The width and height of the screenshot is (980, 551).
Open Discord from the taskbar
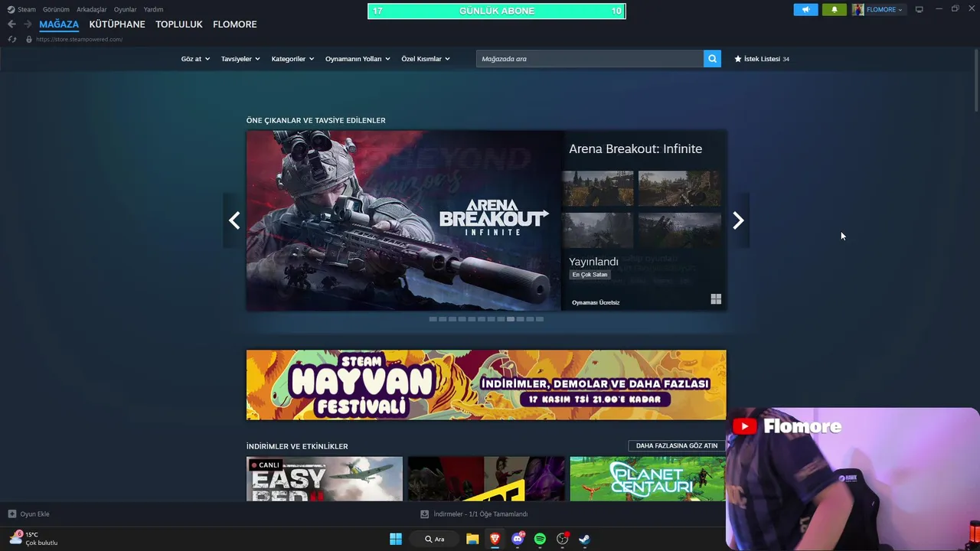click(x=518, y=539)
